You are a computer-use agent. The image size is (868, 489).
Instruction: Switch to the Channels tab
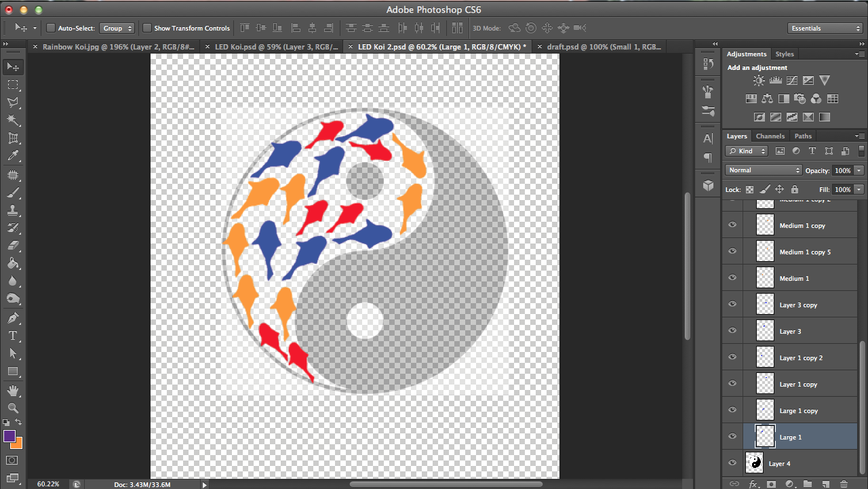[x=770, y=136]
